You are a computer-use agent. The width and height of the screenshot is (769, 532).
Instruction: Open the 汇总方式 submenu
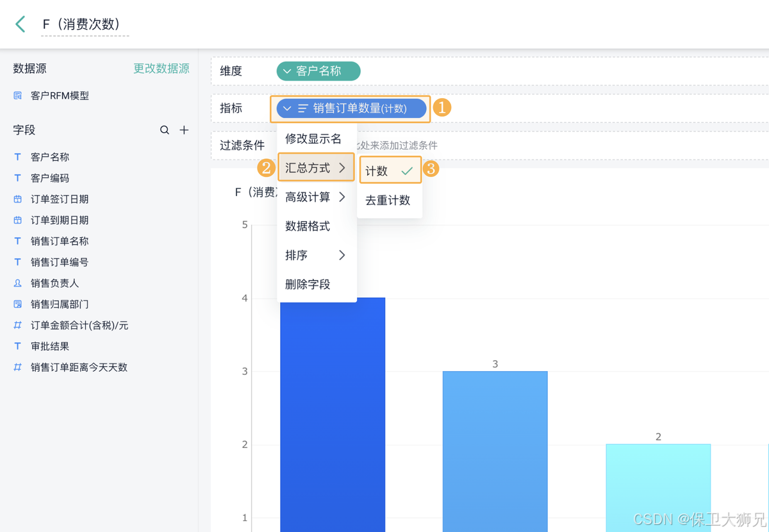[x=317, y=168]
